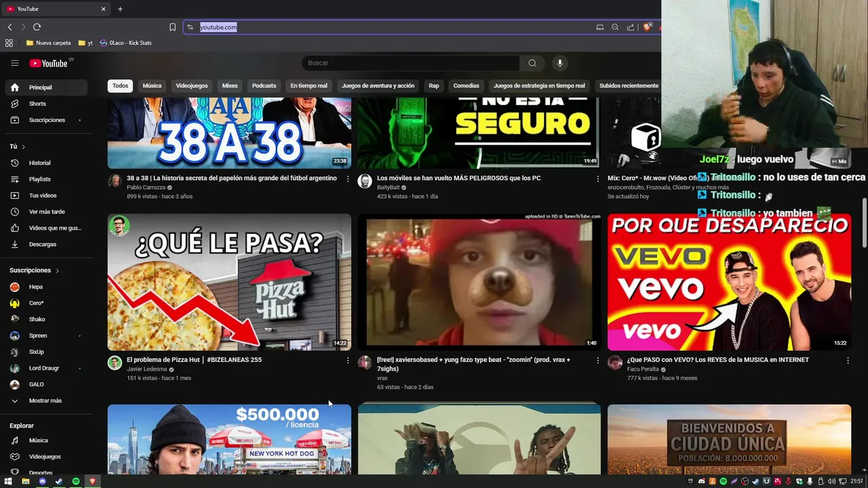Viewport: 868px width, 488px height.
Task: Open Tus videos
Action: click(x=46, y=195)
